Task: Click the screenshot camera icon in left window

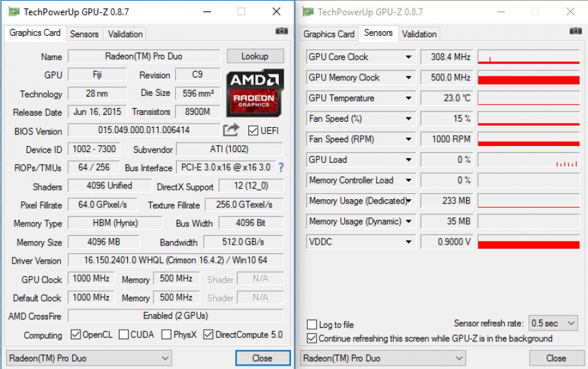Action: click(x=281, y=31)
